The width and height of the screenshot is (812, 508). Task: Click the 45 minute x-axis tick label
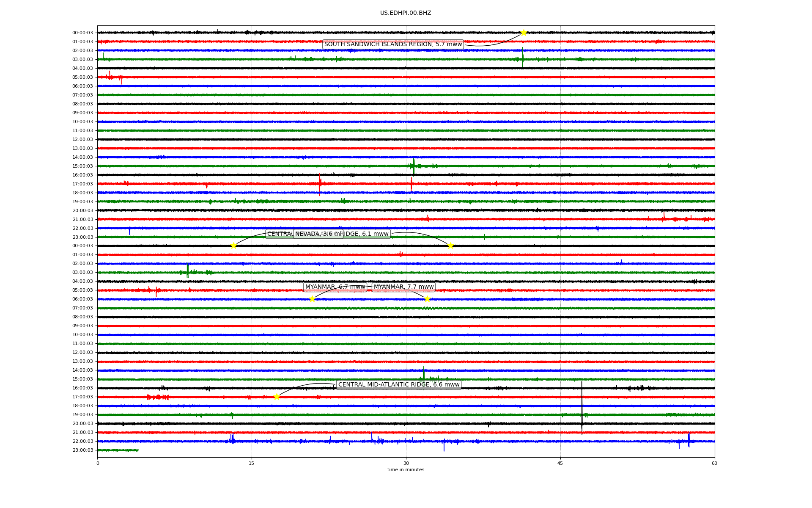tap(560, 463)
